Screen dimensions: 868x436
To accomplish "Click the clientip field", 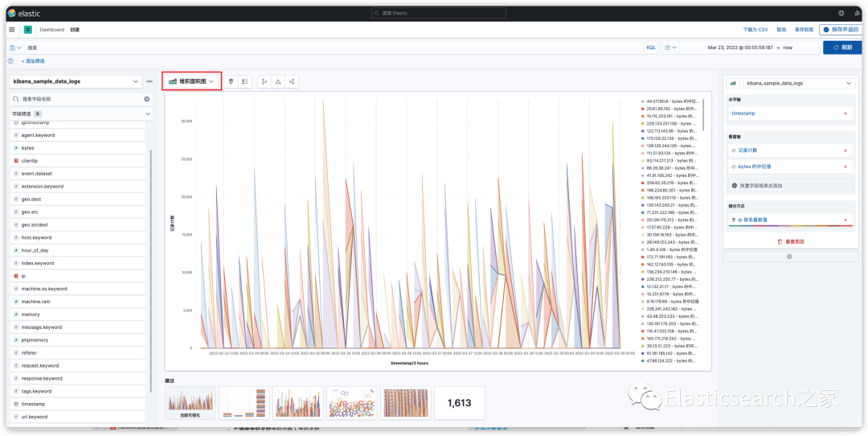I will coord(78,161).
